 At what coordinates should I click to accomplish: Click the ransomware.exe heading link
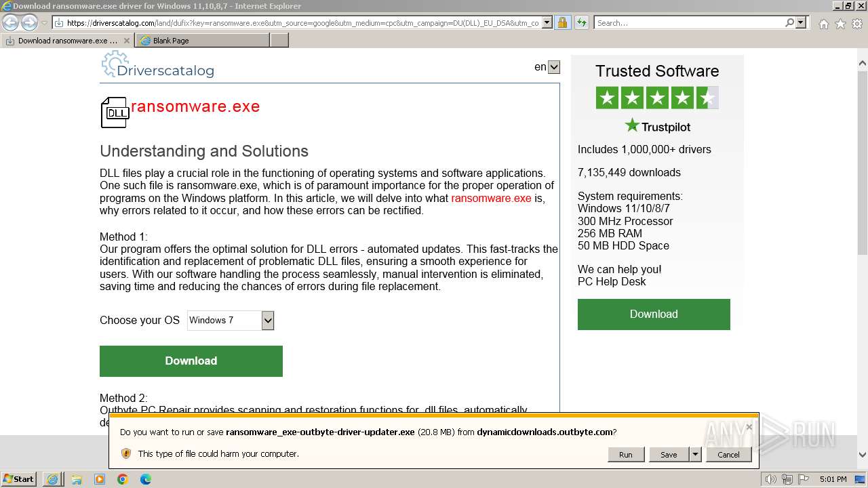pyautogui.click(x=195, y=106)
